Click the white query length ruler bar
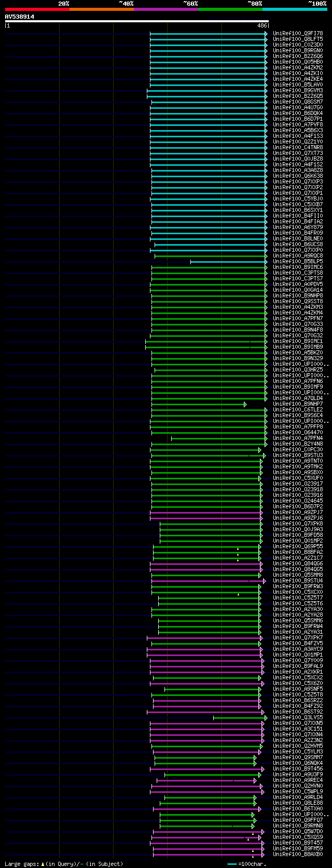This screenshot has height=868, width=332. point(137,21)
